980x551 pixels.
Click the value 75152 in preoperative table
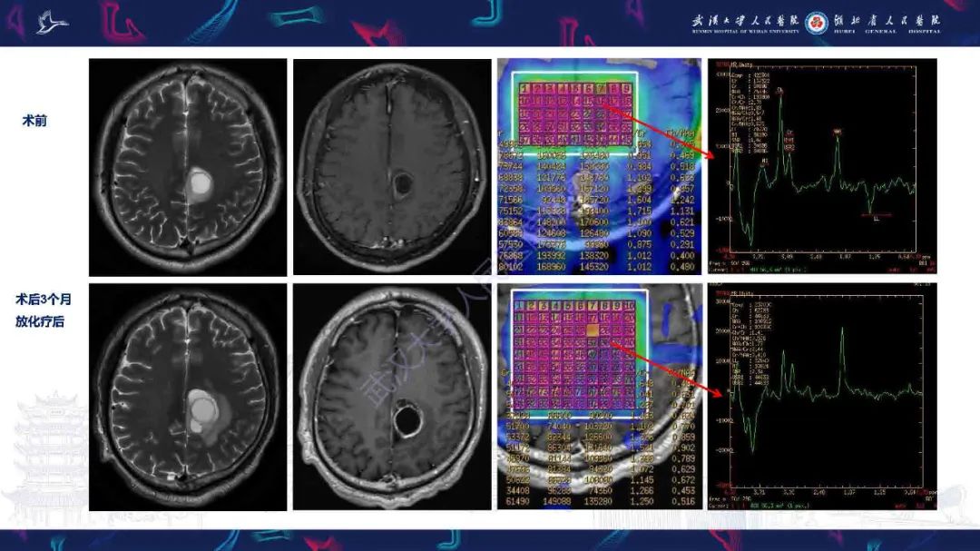511,212
